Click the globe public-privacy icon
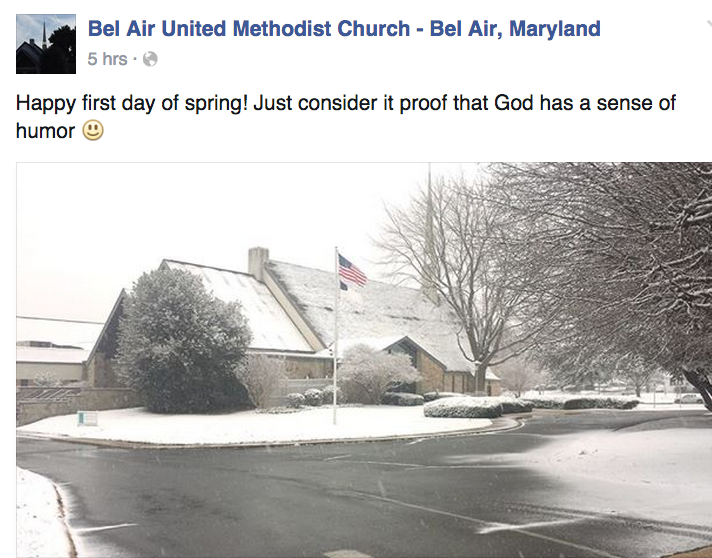 [150, 60]
